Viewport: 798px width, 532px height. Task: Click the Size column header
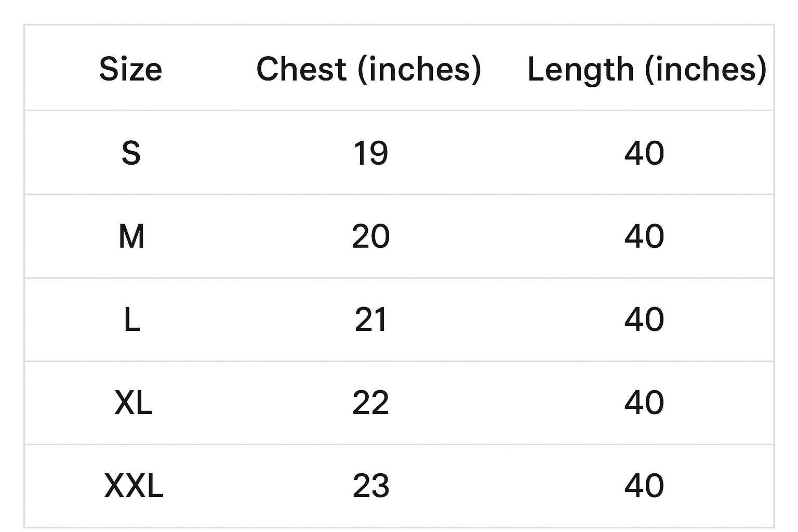(130, 69)
